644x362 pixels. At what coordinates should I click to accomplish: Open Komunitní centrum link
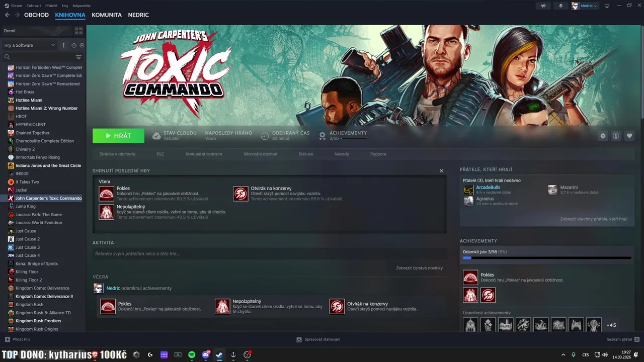[x=204, y=154]
